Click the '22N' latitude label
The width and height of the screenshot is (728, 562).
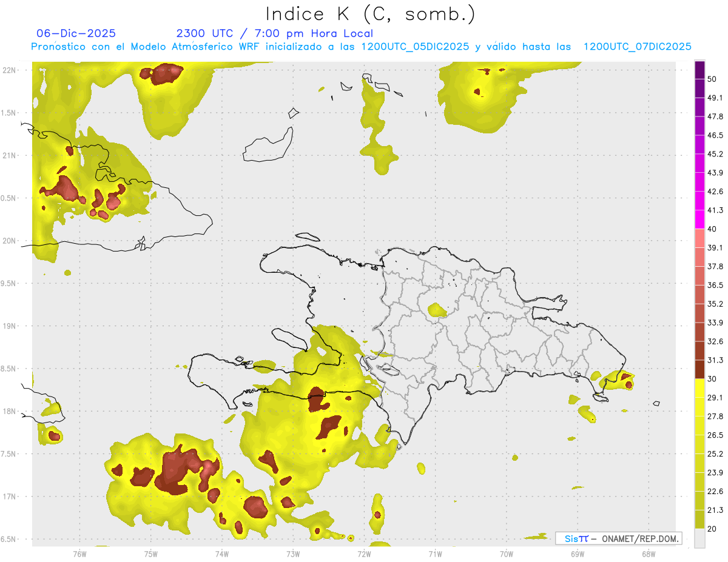(x=10, y=70)
